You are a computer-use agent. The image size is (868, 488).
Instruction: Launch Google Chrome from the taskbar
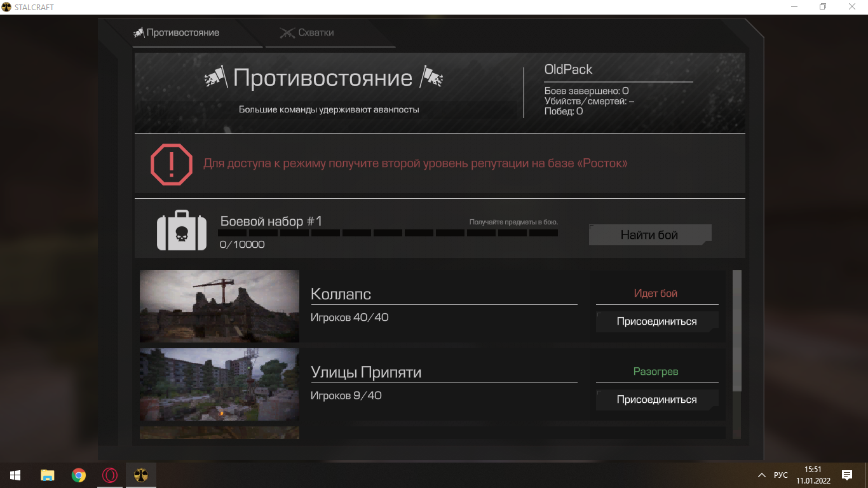click(79, 475)
